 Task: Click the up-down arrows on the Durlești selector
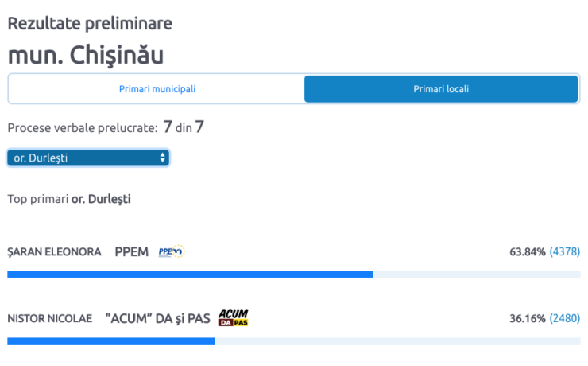point(162,158)
